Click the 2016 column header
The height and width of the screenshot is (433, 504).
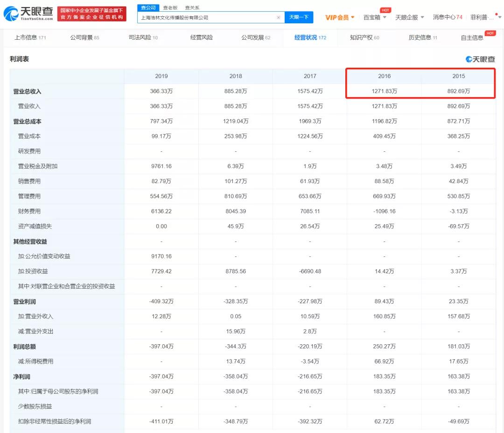click(x=385, y=76)
